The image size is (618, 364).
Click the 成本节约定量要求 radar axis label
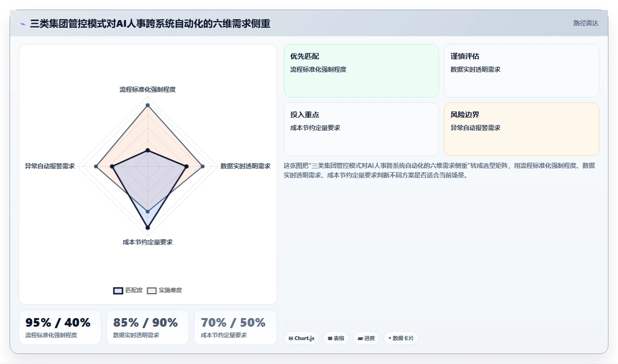(147, 242)
